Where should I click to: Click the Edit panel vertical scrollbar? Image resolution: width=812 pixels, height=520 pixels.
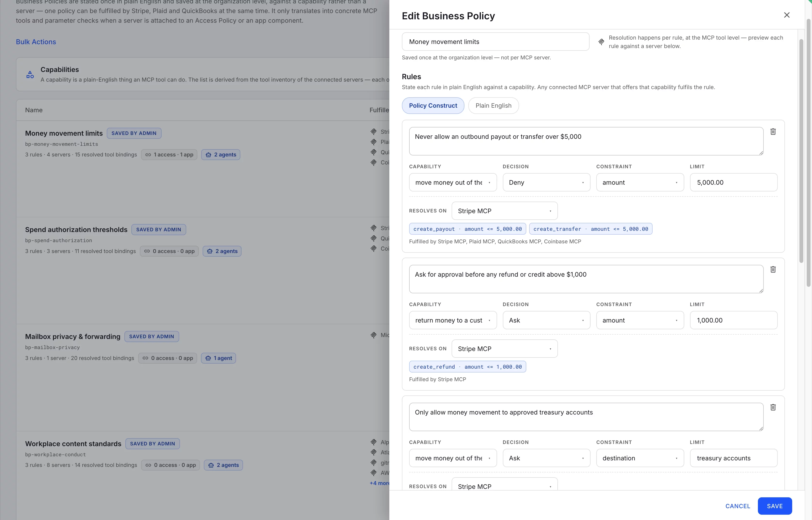click(801, 151)
